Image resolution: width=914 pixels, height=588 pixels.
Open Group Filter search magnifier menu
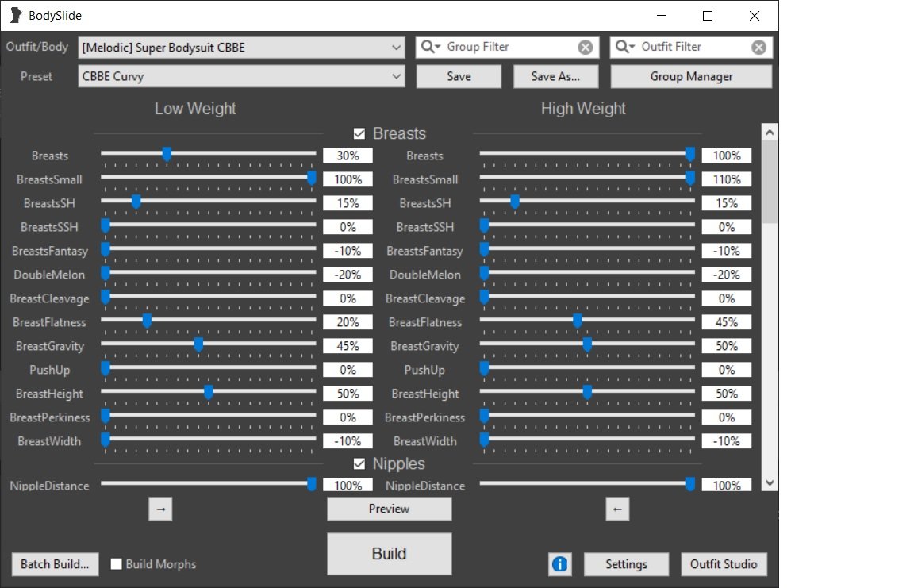pos(431,48)
